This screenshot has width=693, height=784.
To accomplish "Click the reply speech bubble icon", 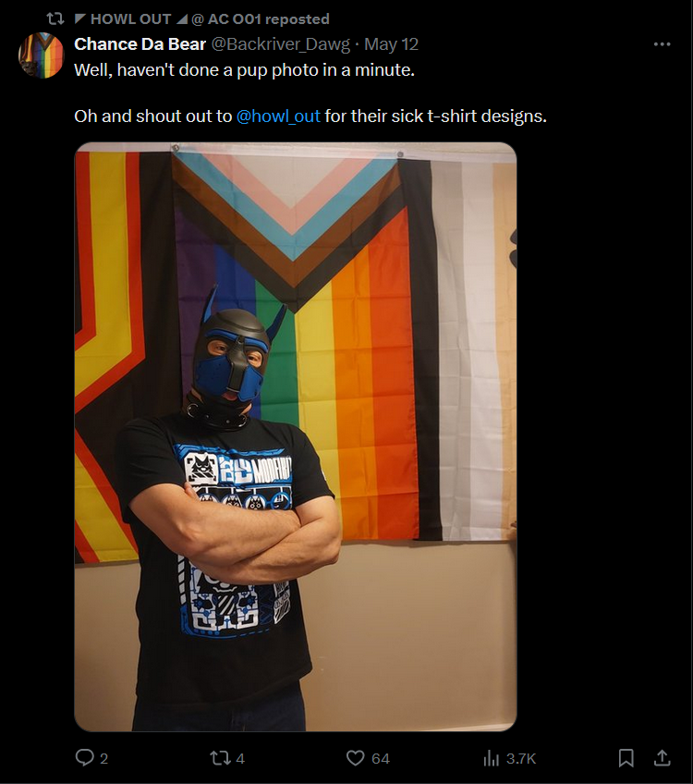I will [x=84, y=757].
